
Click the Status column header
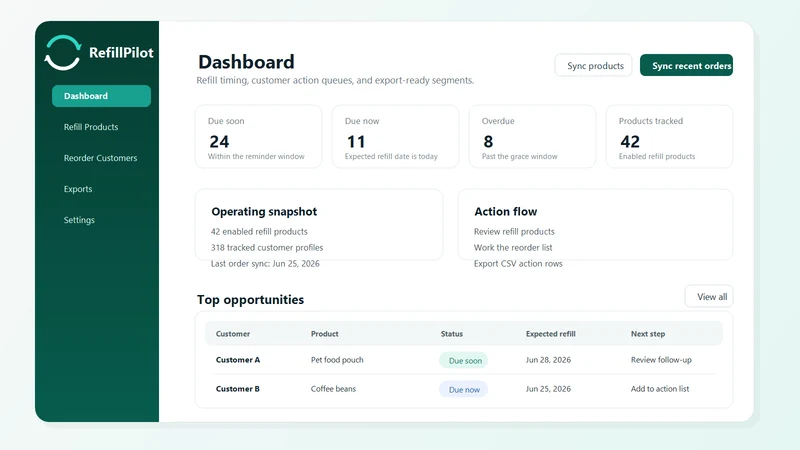point(452,334)
